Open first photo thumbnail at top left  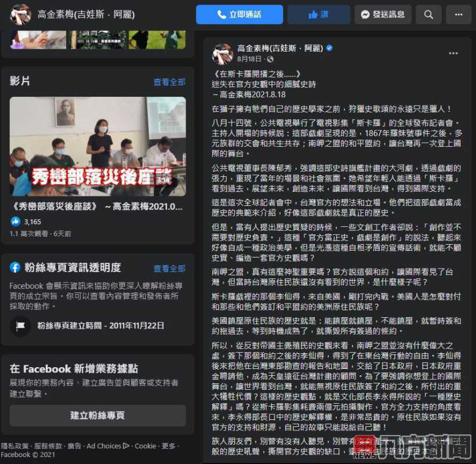click(38, 39)
